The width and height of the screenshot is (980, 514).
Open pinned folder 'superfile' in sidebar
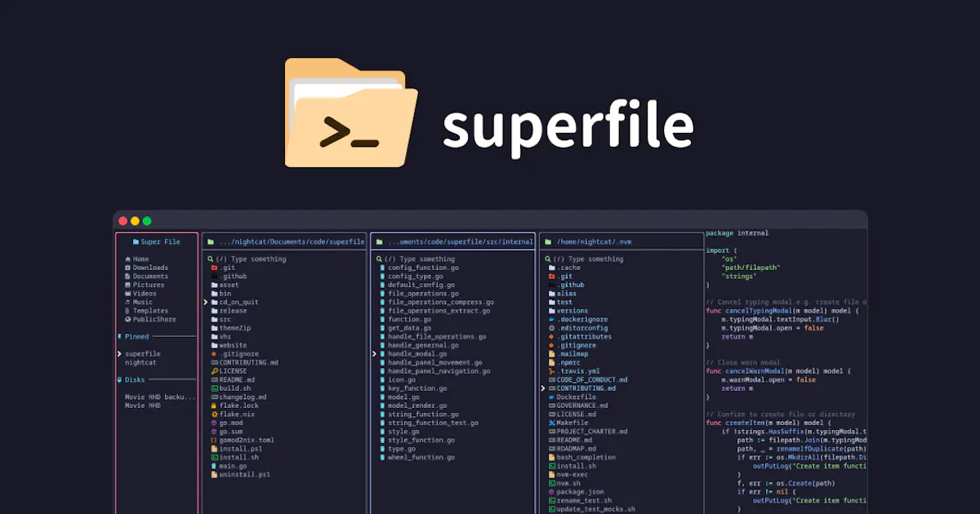pos(143,354)
